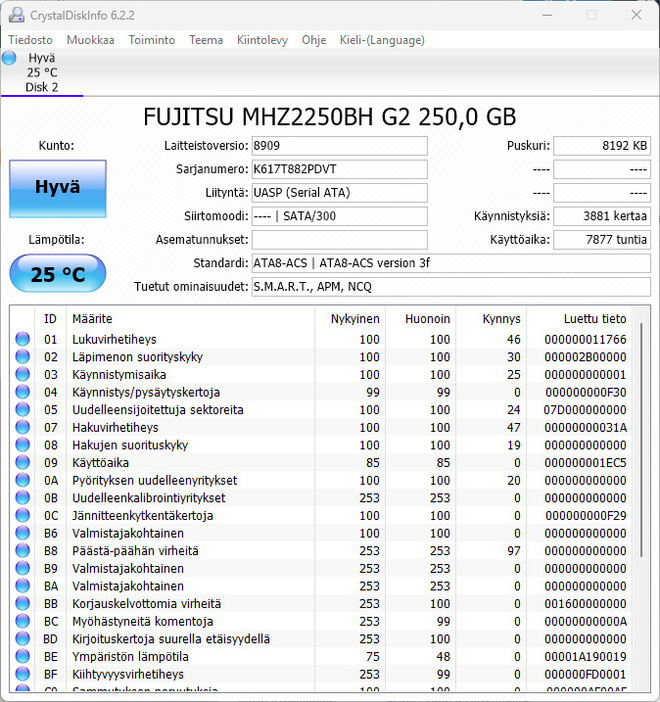Click the 25 °C temperature button

pos(58,274)
